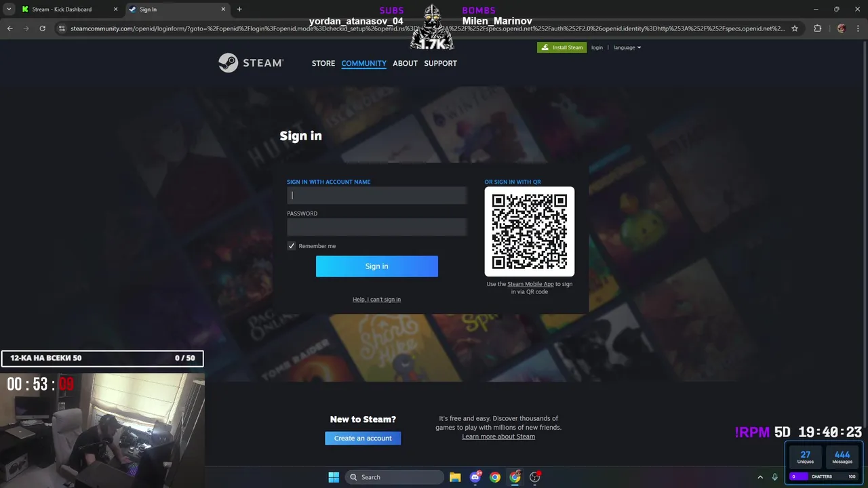Open the first Chrome icon on taskbar
Screen dimensions: 868x488
[495, 477]
